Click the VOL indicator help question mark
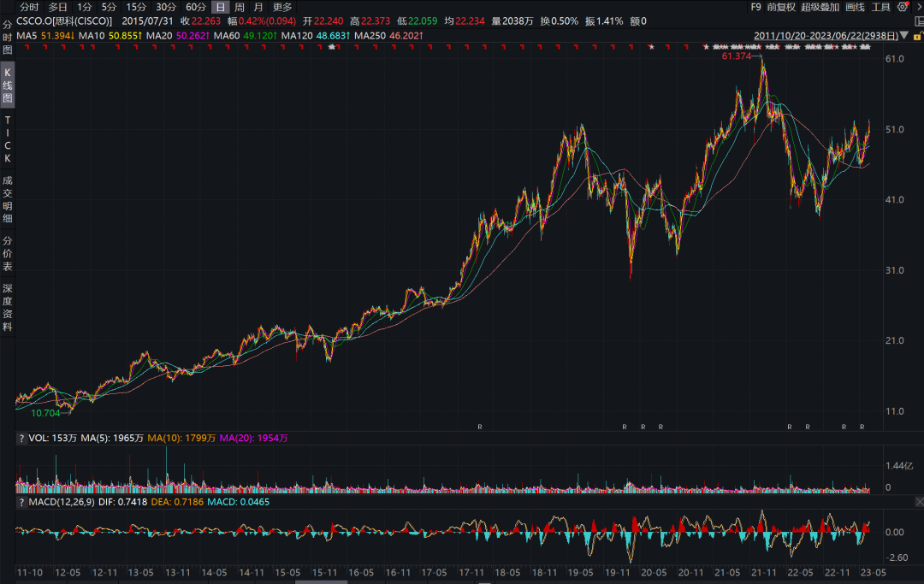Viewport: 924px width, 584px height. click(21, 438)
